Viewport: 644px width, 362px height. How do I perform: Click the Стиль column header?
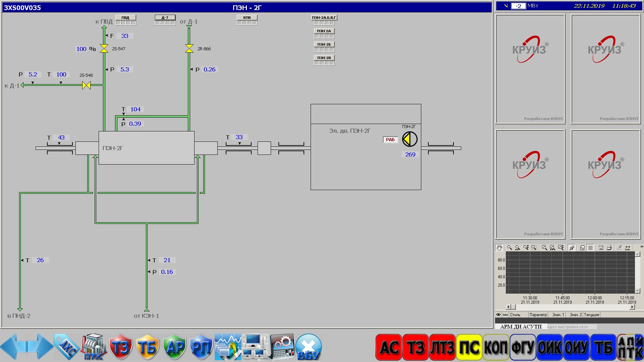[x=519, y=315]
